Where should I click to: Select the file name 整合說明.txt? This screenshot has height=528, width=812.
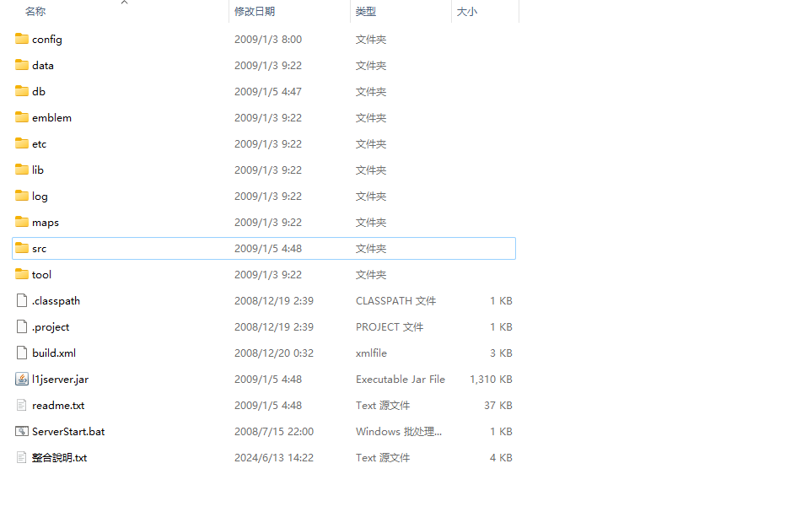[60, 457]
